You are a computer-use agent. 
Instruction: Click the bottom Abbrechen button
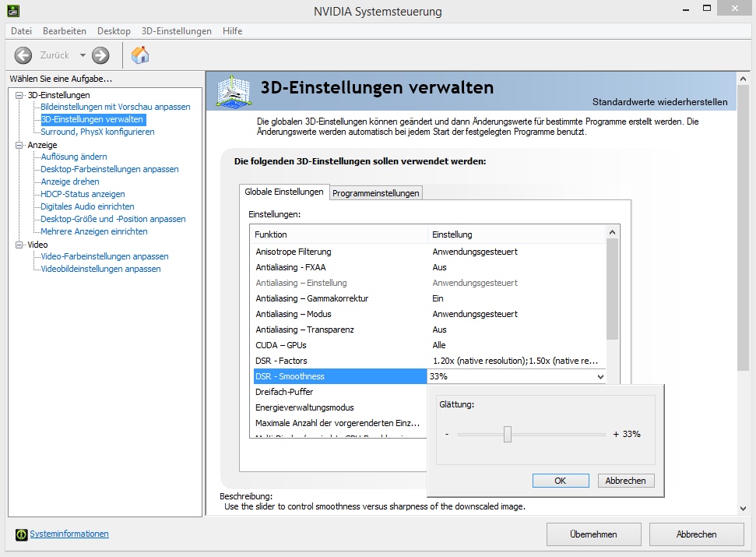pyautogui.click(x=696, y=534)
